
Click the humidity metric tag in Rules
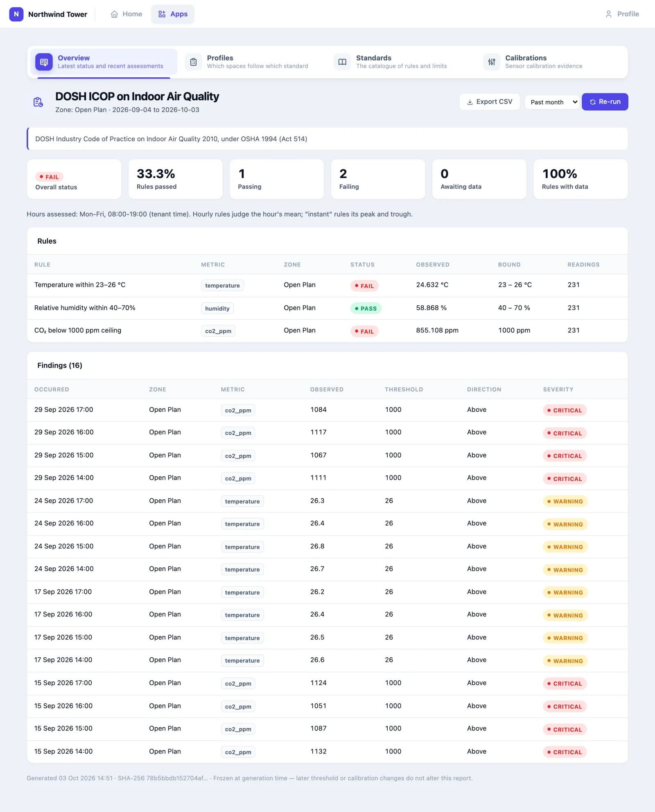point(217,309)
